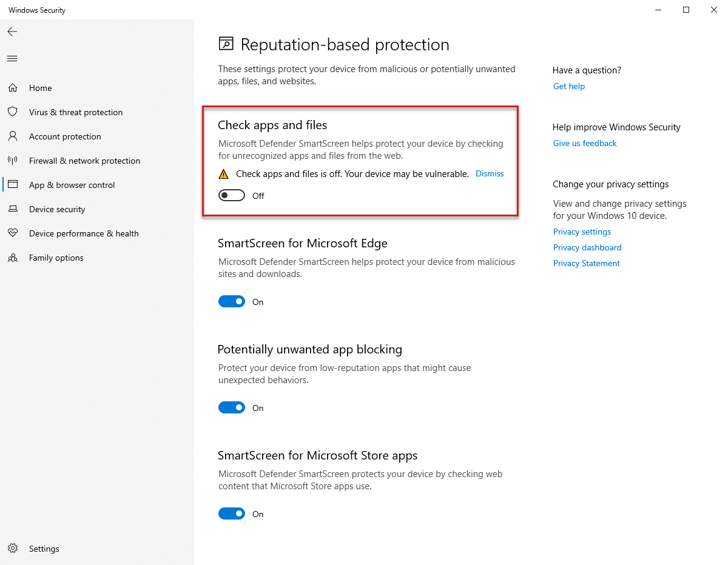728x565 pixels.
Task: Click Give us feedback
Action: coord(584,143)
